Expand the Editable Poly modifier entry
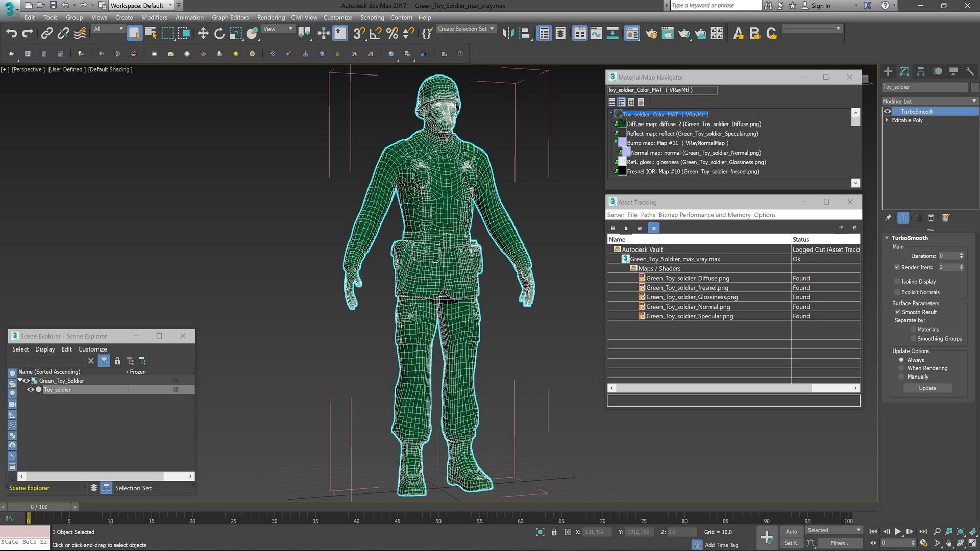Viewport: 980px width, 551px height. point(887,120)
